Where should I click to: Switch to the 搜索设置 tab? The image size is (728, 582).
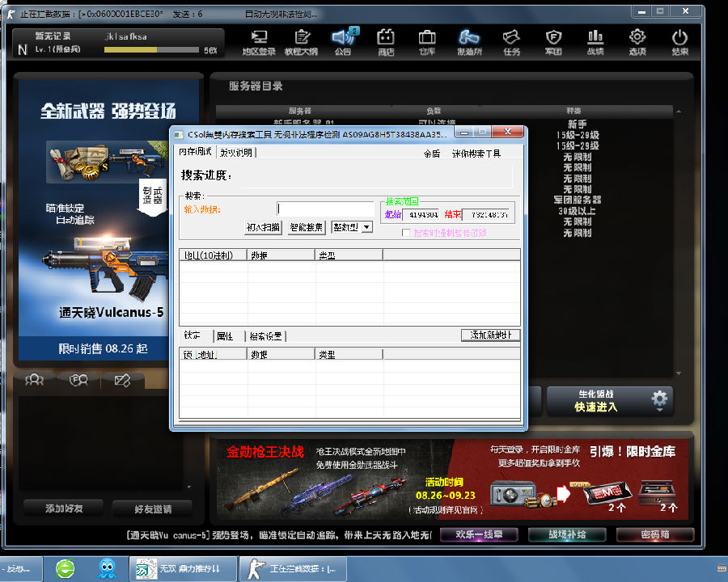click(265, 336)
